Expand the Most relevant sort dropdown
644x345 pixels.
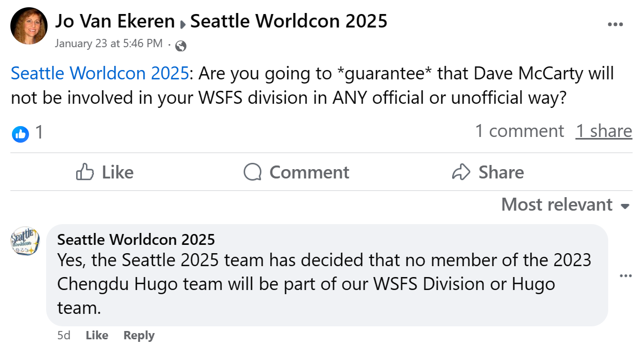566,204
